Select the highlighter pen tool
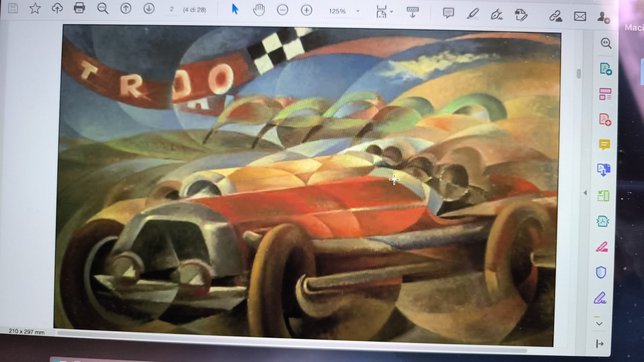This screenshot has height=362, width=644. (x=473, y=14)
